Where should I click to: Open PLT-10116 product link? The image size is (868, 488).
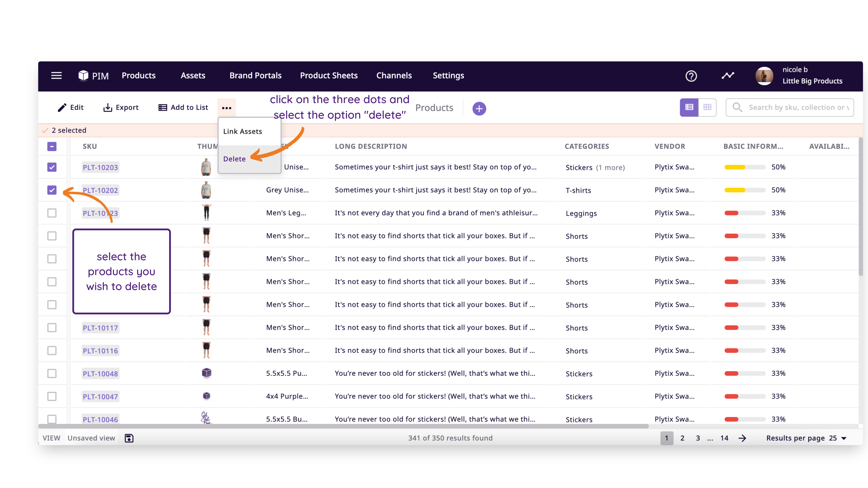coord(100,351)
